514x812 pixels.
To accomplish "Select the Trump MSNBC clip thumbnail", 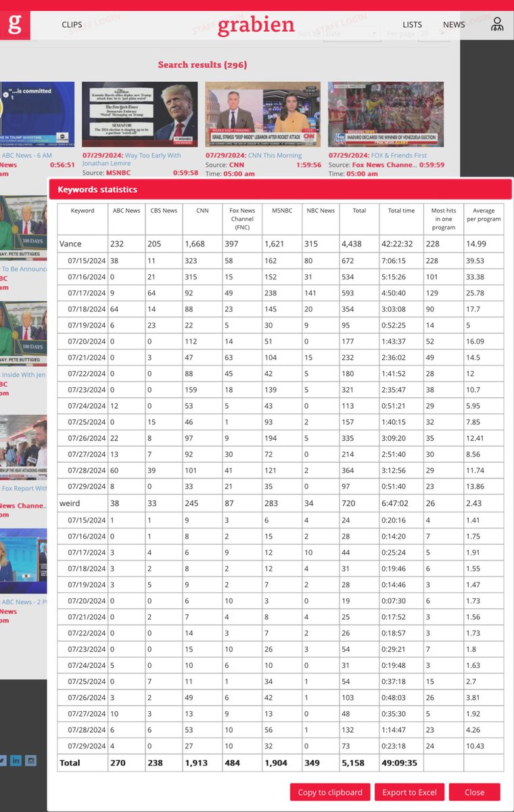I will pos(140,114).
